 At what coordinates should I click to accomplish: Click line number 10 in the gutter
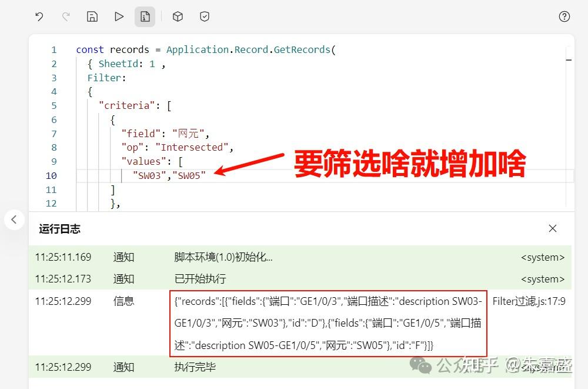click(x=51, y=176)
